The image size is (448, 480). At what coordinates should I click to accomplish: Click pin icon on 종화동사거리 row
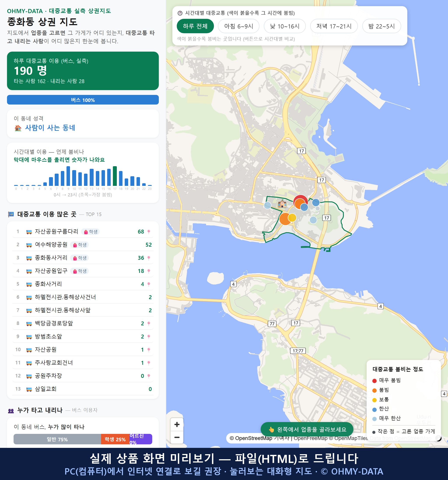click(x=149, y=258)
